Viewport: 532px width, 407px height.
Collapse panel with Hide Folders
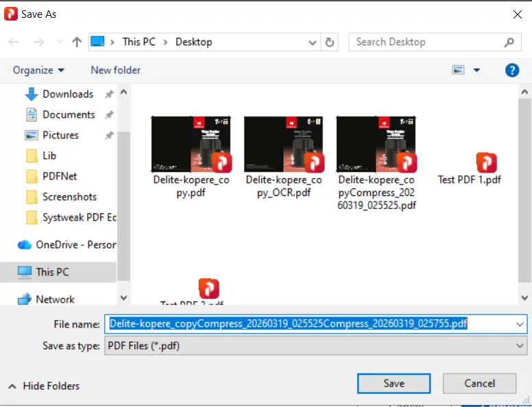(45, 386)
